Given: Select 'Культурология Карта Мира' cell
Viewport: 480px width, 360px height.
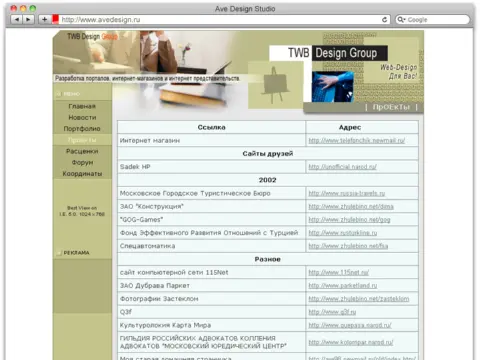Looking at the screenshot, I should (x=211, y=325).
